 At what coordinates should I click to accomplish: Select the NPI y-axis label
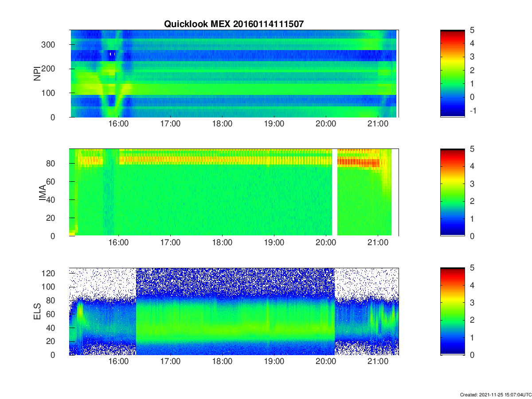[37, 74]
